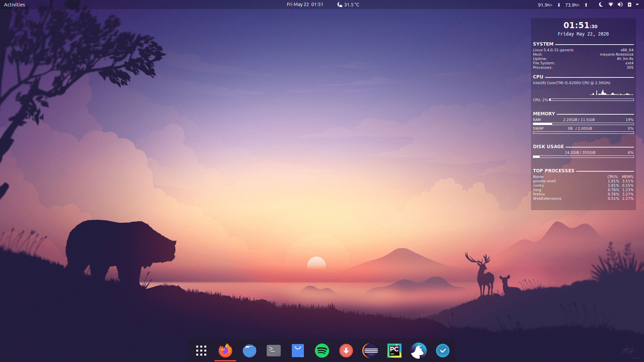Viewport: 644px width, 362px height.
Task: Click the CPU history graph in Conky
Action: pyautogui.click(x=612, y=92)
